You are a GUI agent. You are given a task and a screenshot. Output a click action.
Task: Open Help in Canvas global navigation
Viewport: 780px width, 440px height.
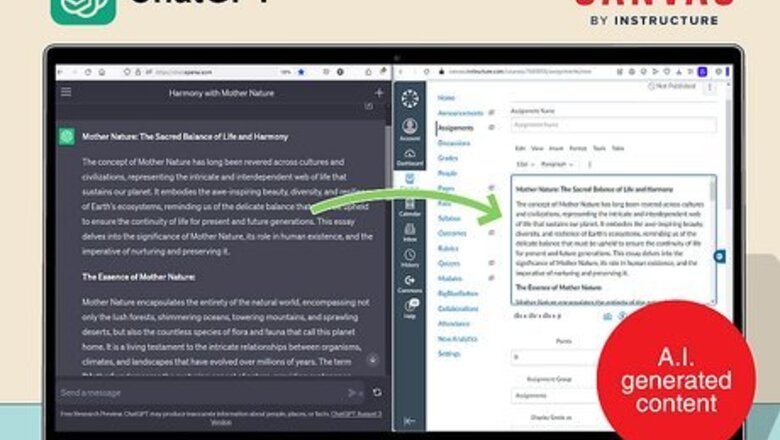pos(410,309)
